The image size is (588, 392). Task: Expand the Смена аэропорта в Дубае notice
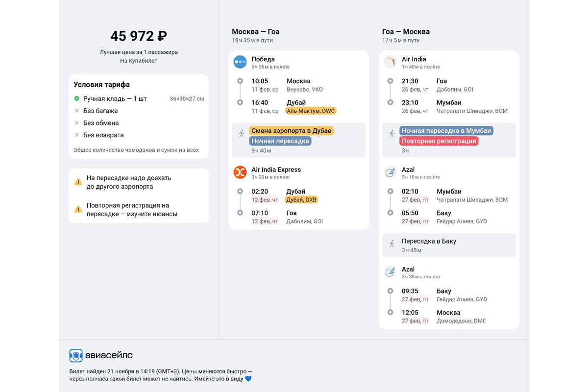(291, 130)
